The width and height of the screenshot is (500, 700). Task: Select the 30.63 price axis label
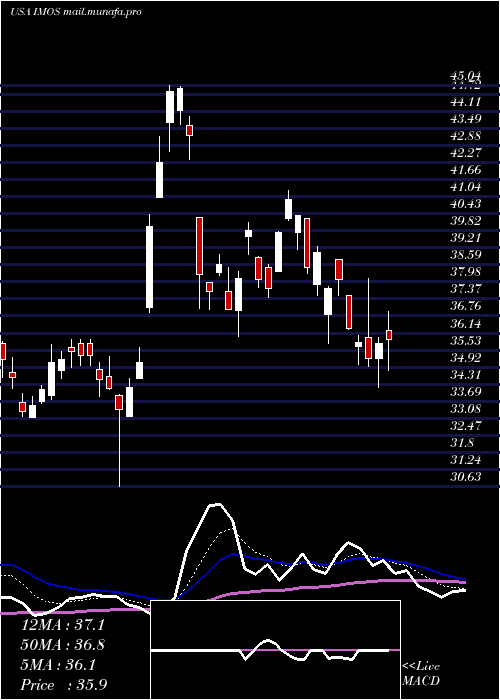click(x=465, y=477)
